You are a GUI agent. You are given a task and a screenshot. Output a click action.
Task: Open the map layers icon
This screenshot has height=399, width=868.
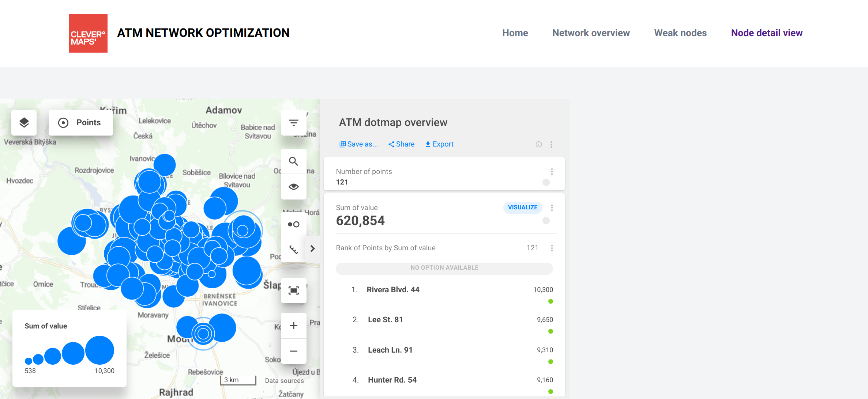click(24, 123)
